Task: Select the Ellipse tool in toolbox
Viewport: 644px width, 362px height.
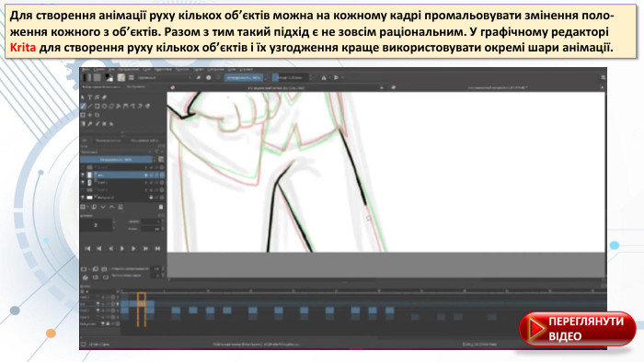Action: click(104, 107)
